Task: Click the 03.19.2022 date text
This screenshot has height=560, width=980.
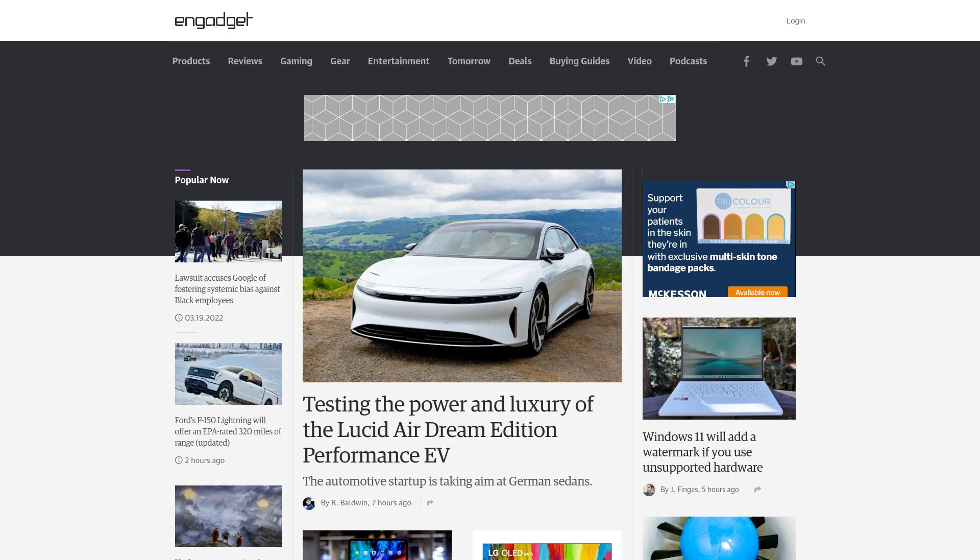Action: (x=204, y=318)
